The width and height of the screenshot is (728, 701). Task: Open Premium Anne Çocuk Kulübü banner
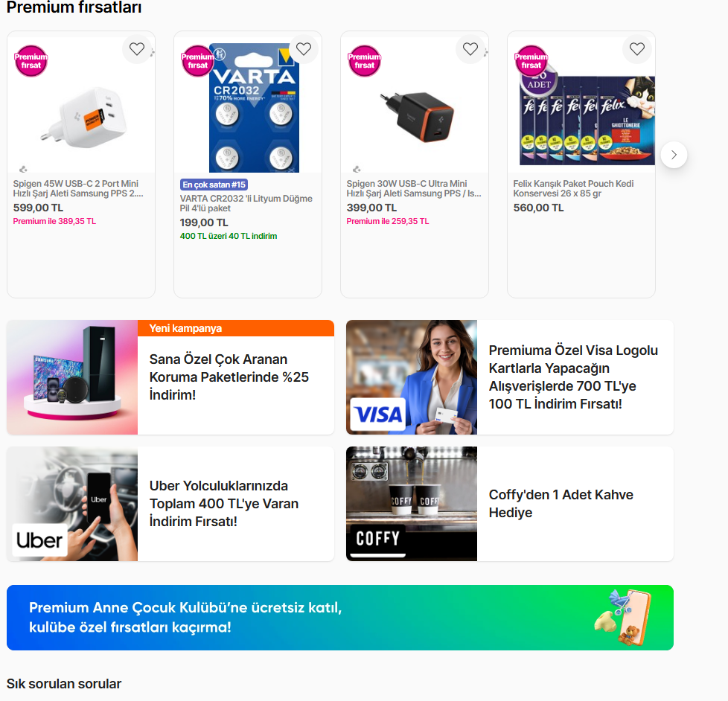coord(340,618)
